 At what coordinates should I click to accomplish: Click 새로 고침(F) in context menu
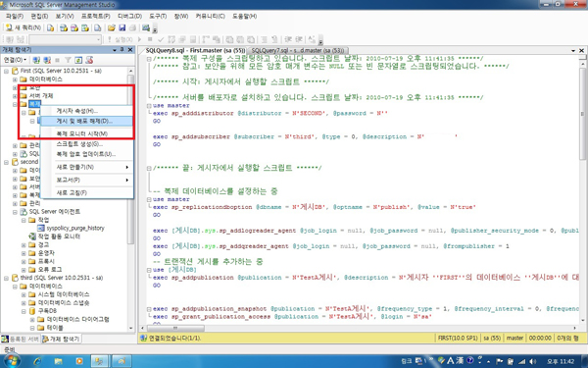pyautogui.click(x=86, y=193)
